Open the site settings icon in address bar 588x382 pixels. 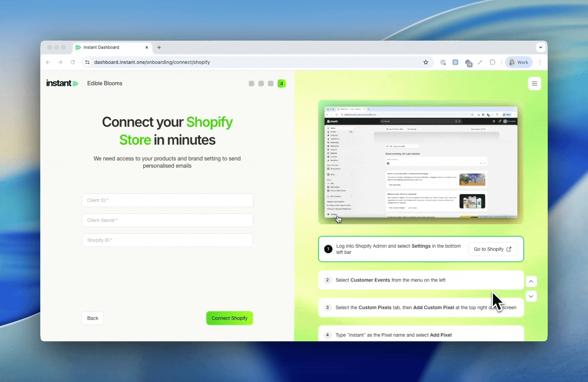tap(87, 62)
